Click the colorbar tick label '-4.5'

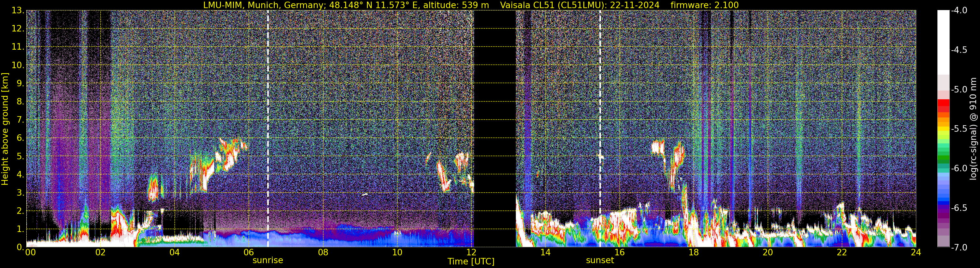click(x=959, y=50)
